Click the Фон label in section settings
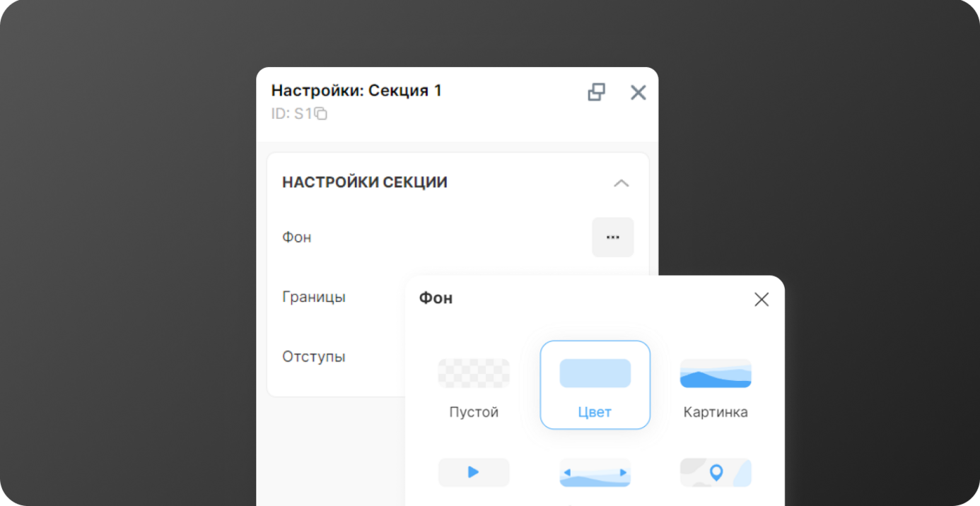 [297, 237]
